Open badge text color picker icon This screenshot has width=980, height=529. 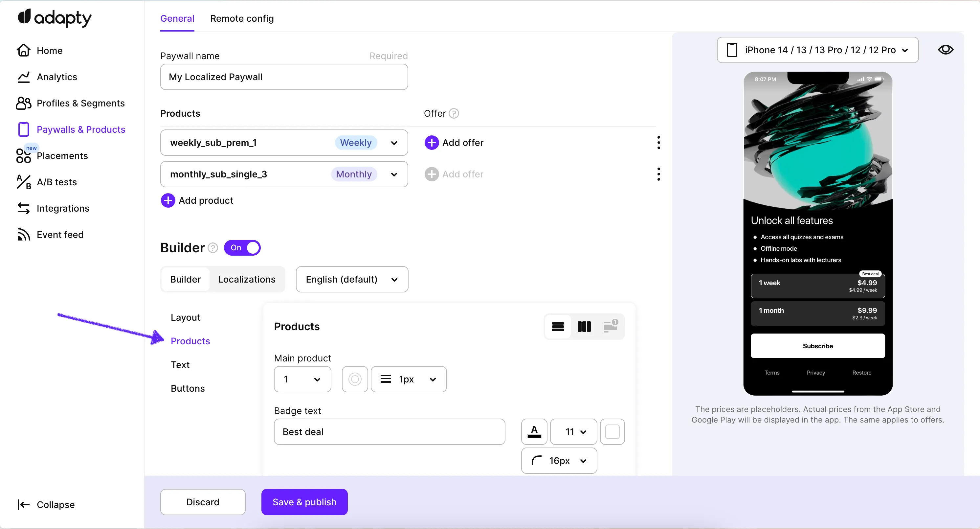534,432
